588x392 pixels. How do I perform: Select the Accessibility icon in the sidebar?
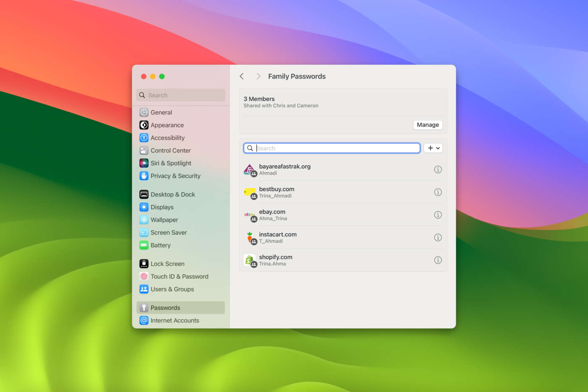144,137
